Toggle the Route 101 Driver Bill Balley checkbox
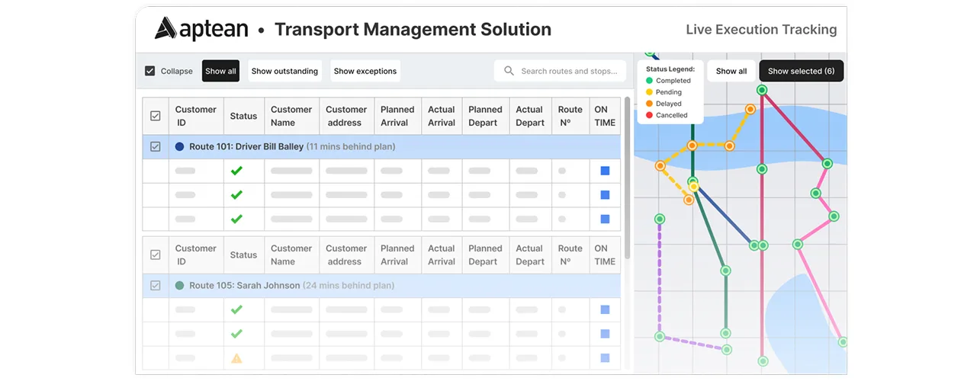 [x=156, y=146]
